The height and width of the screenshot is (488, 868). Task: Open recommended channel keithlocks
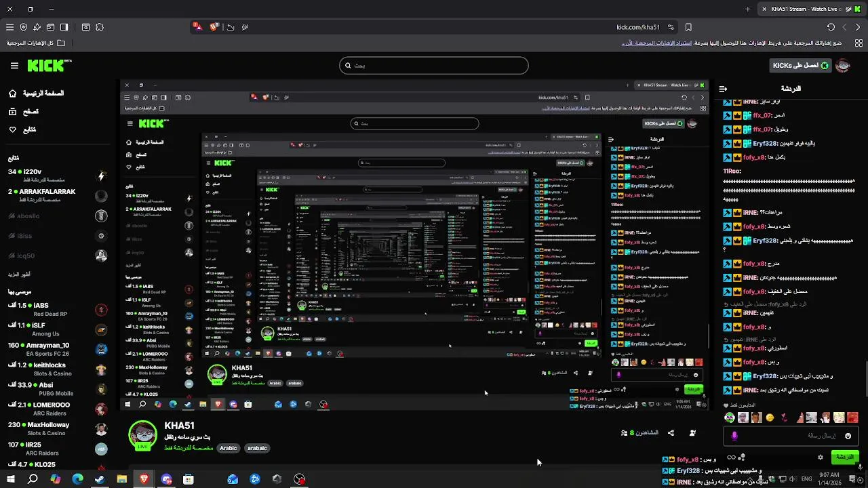58,369
